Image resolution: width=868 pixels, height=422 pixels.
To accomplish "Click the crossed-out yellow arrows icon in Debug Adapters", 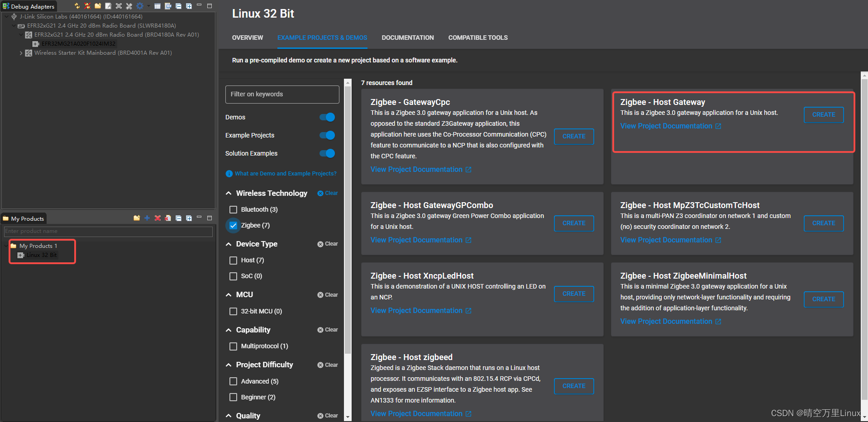I will tap(87, 6).
